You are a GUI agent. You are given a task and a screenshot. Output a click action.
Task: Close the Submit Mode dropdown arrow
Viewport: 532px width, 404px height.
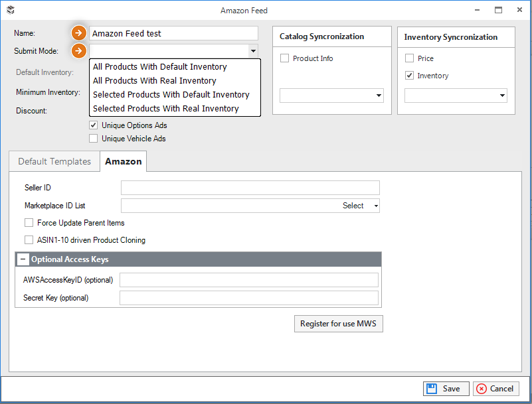coord(253,51)
